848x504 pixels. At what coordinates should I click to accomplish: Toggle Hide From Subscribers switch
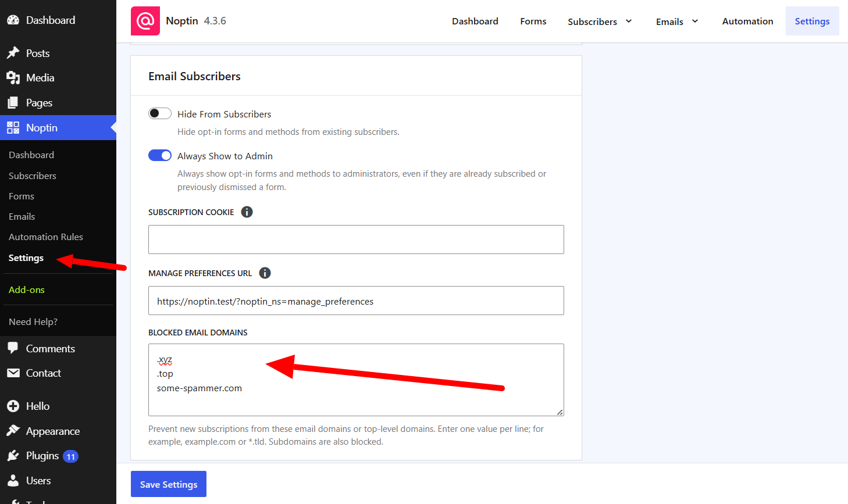pos(160,113)
